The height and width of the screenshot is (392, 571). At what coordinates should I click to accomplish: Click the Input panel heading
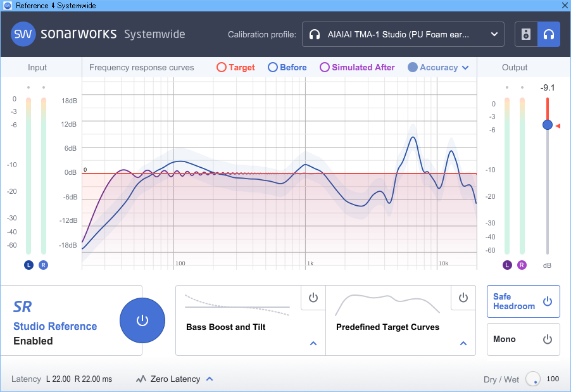[37, 67]
